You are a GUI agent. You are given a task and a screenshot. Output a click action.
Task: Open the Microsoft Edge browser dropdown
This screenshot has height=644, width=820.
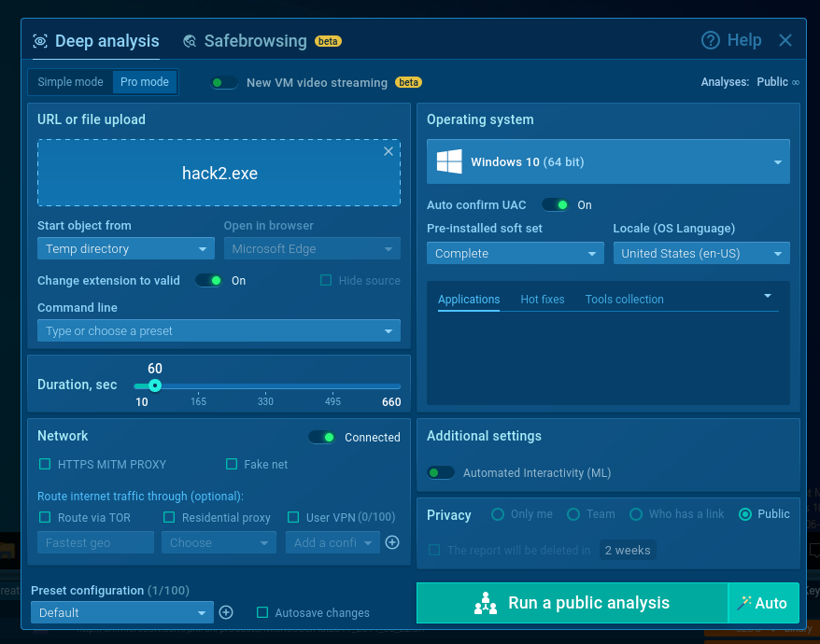click(312, 249)
